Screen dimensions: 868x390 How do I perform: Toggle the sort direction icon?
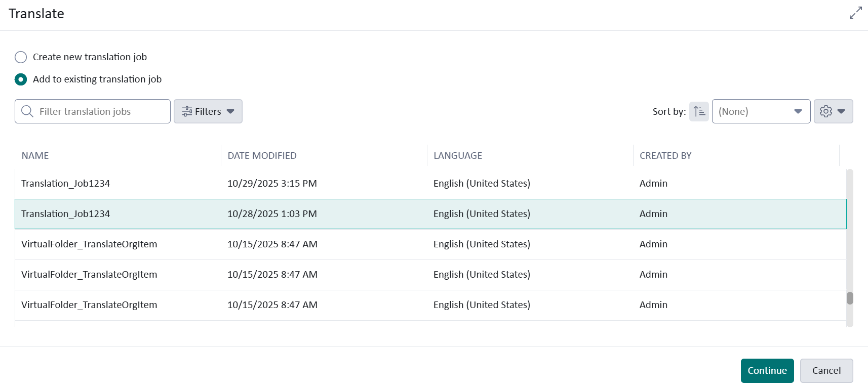click(x=699, y=111)
